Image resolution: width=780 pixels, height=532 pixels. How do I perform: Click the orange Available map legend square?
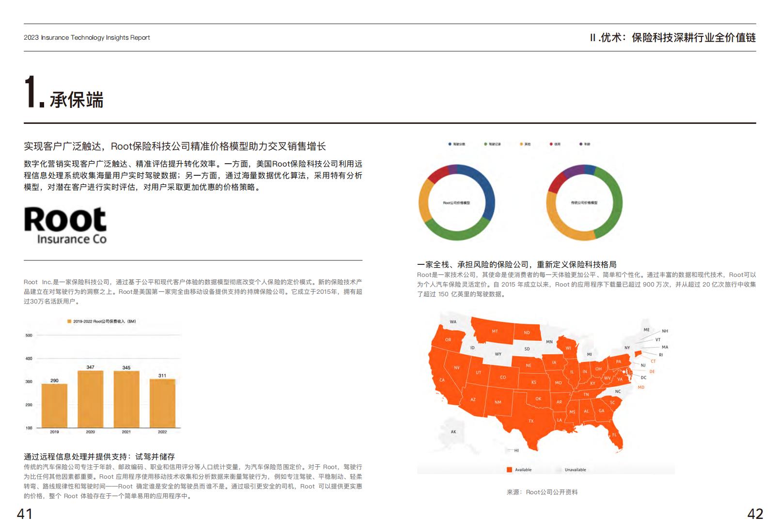[509, 470]
